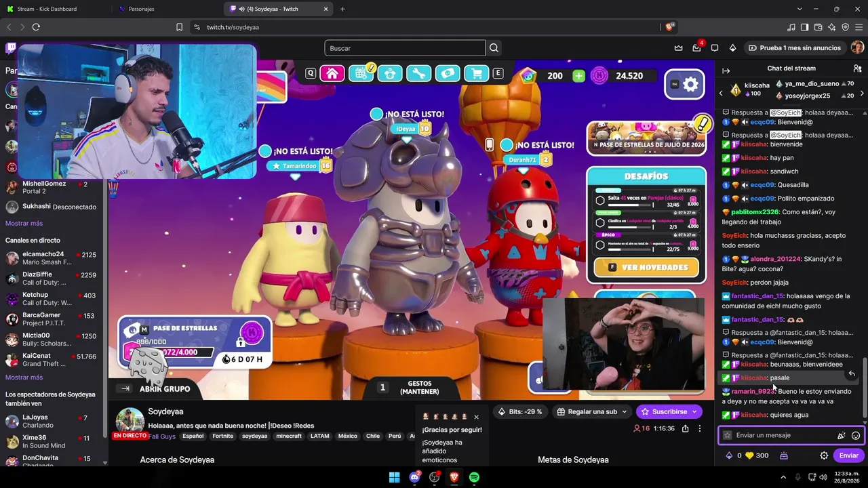Click the Twitch home logo
Image resolution: width=868 pixels, height=488 pixels.
click(11, 48)
